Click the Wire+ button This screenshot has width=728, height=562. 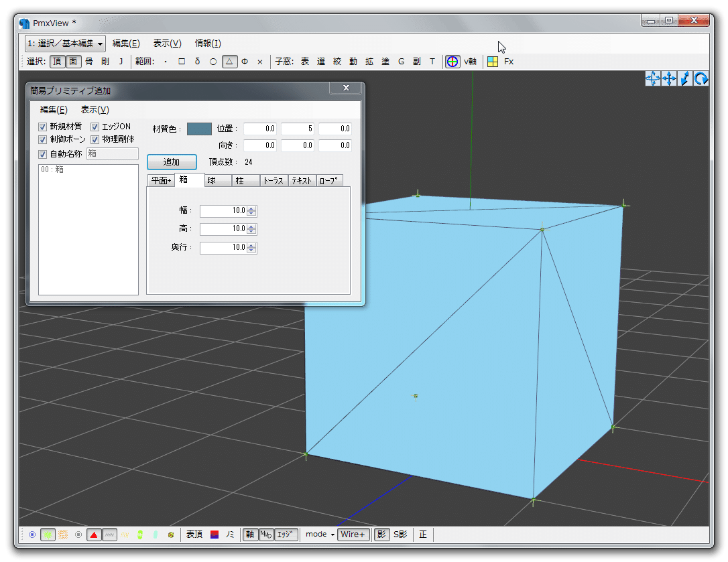tap(353, 535)
